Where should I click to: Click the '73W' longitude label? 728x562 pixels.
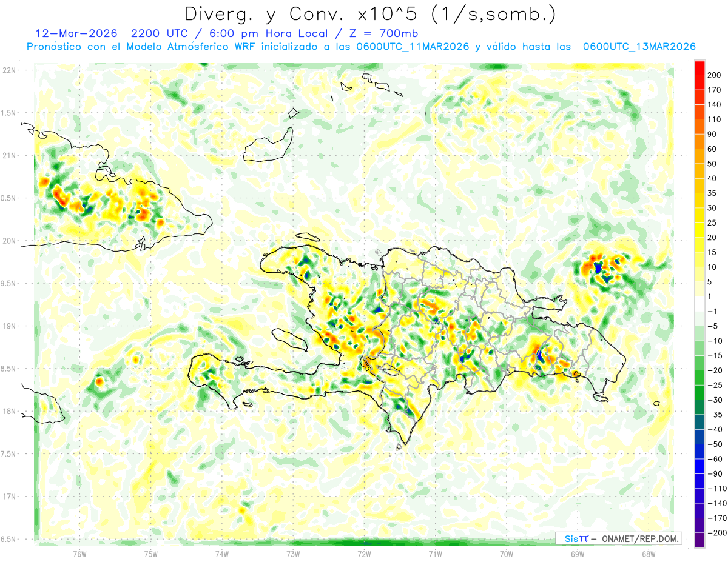click(293, 553)
